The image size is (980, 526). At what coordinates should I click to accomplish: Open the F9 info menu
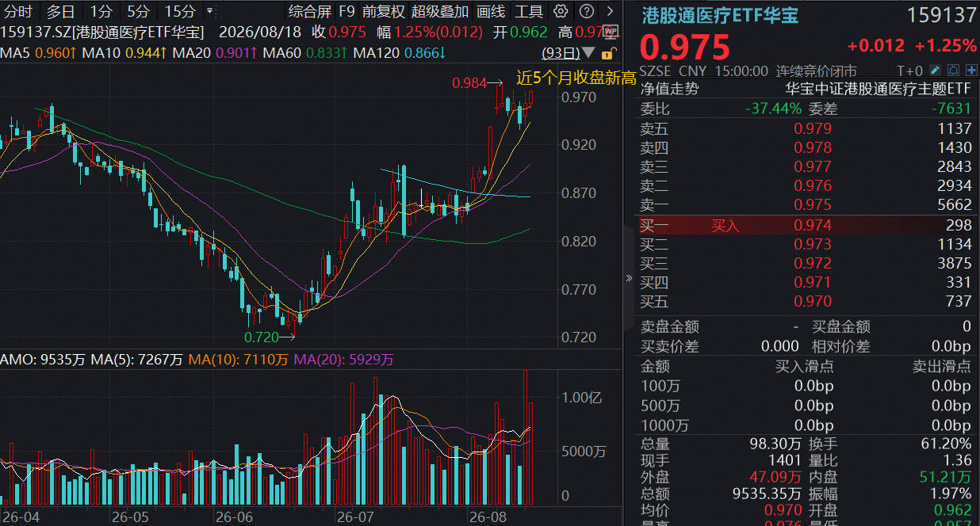click(346, 12)
